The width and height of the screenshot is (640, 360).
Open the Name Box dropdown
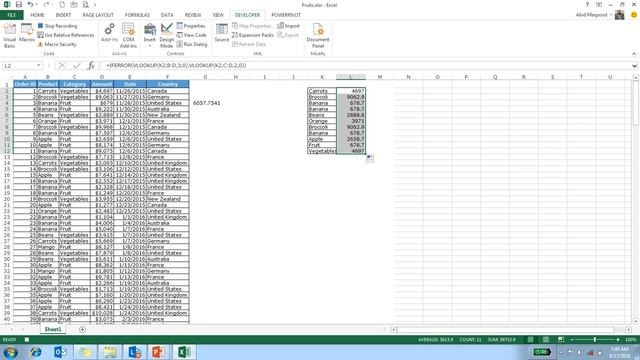pos(38,66)
